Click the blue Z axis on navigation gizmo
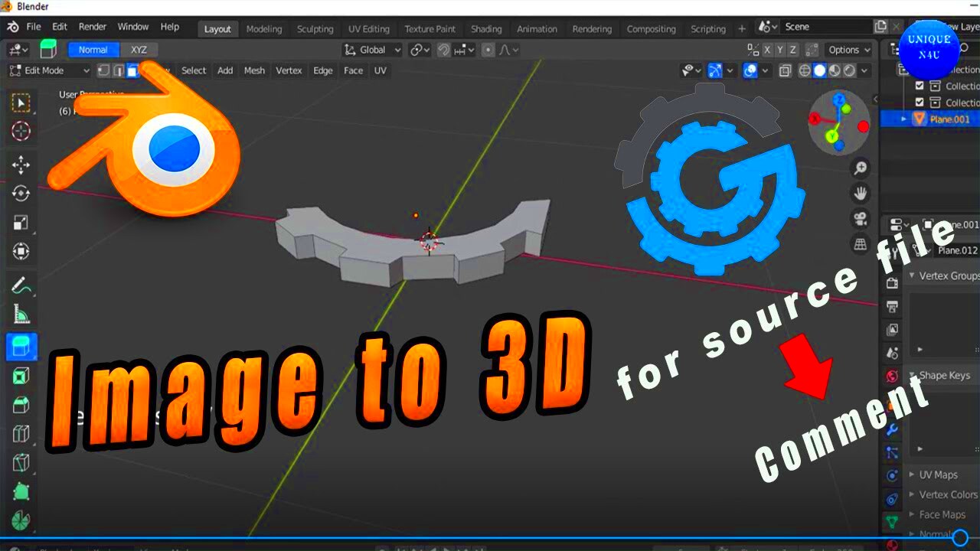 coord(839,99)
